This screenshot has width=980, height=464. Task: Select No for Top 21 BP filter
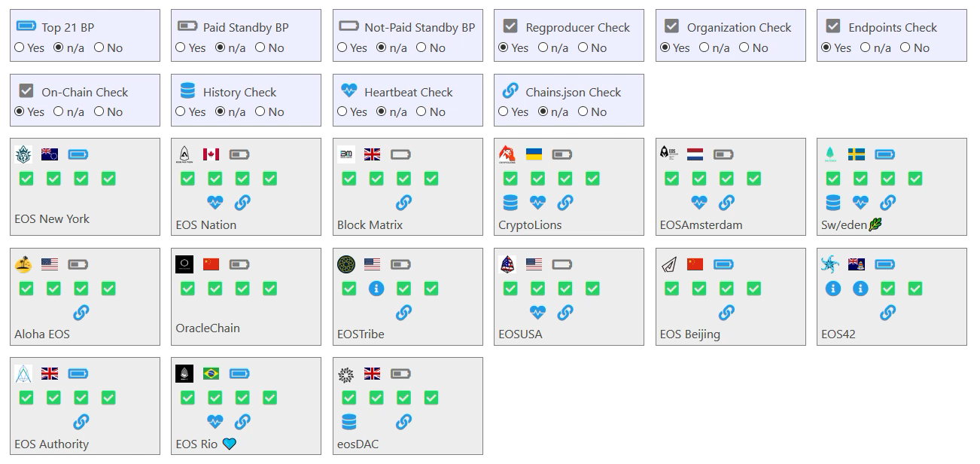[x=99, y=47]
